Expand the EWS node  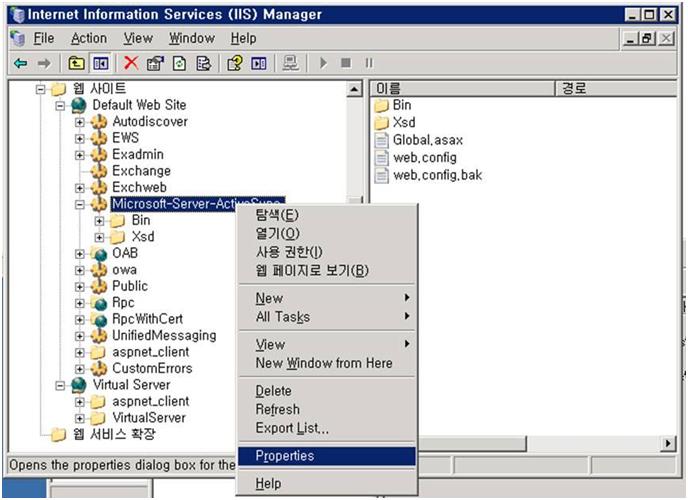79,139
